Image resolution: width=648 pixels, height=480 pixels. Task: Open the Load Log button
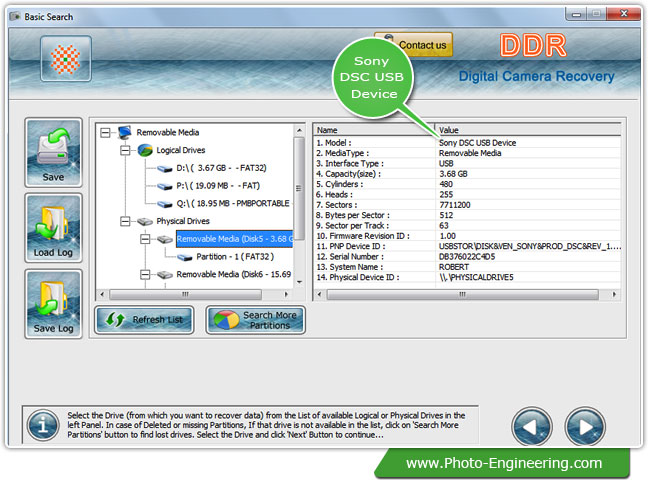pyautogui.click(x=53, y=228)
